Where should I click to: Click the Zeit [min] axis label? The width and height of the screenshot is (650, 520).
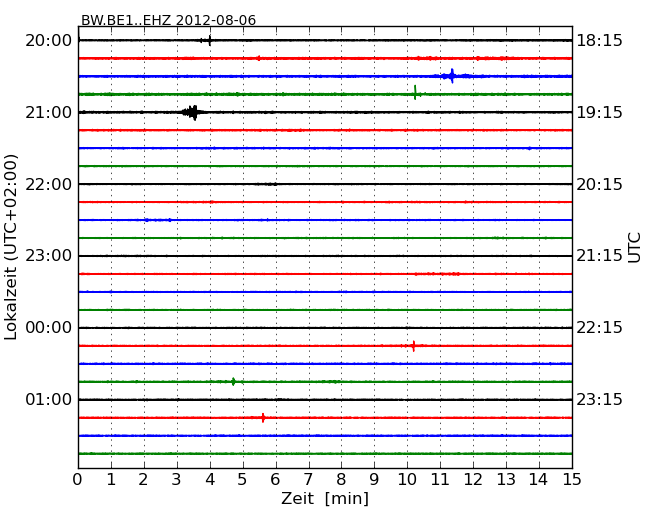325,498
